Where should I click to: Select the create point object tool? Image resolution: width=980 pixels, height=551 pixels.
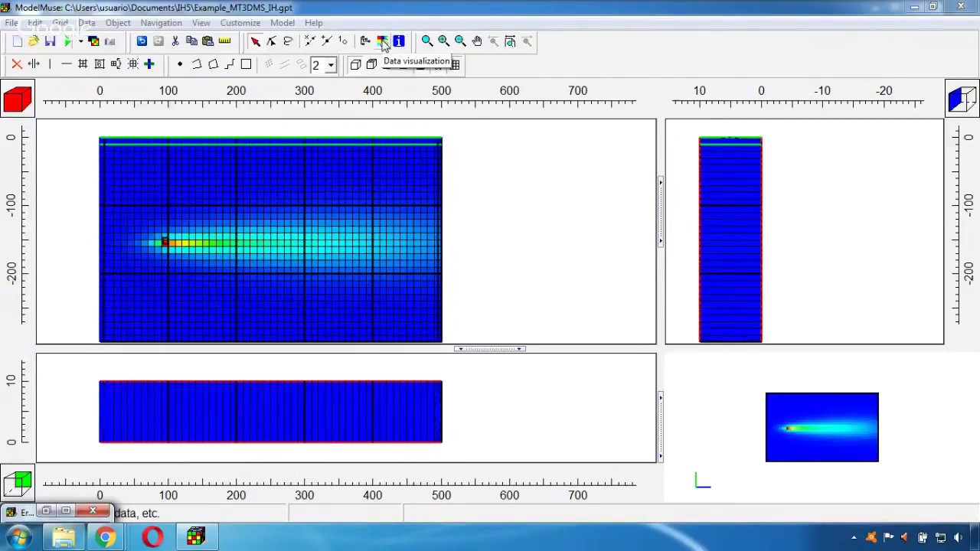tap(180, 64)
